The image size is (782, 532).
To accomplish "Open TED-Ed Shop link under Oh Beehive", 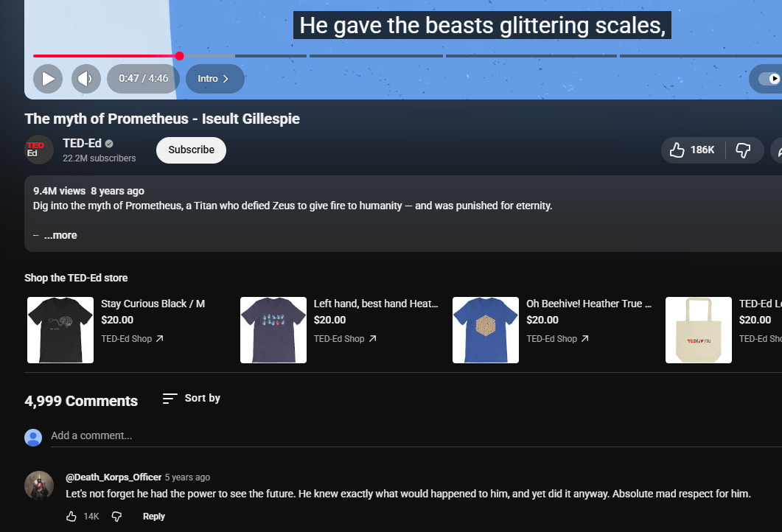I will [557, 339].
